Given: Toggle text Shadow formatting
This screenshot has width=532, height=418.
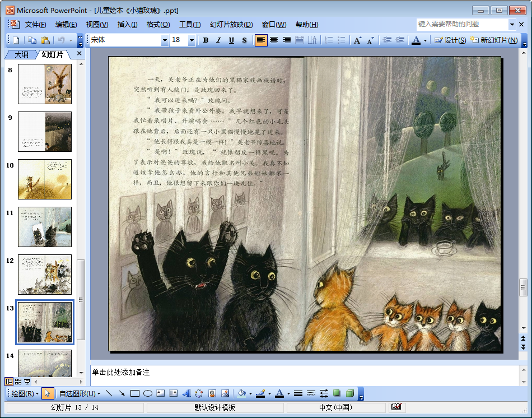Looking at the screenshot, I should click(x=244, y=40).
